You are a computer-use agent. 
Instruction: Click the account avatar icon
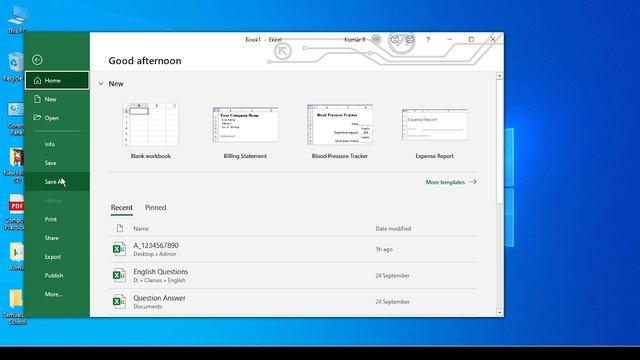pos(376,40)
